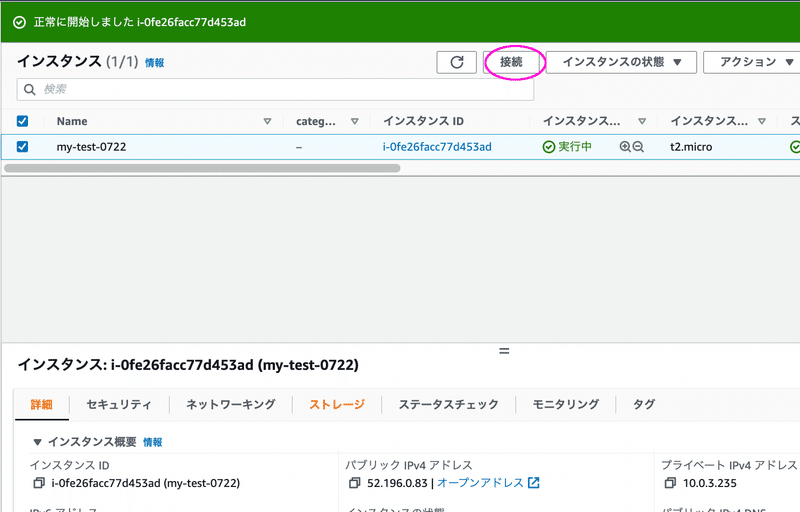
Task: Copy private IPv4 address 10.0.3.235 icon
Action: click(x=670, y=483)
